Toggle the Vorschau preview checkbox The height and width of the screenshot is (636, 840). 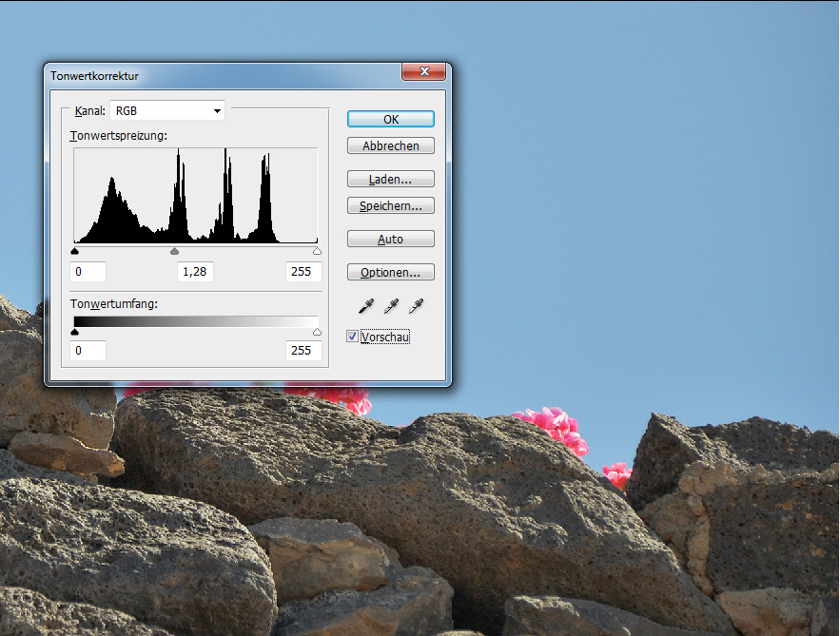pos(353,337)
